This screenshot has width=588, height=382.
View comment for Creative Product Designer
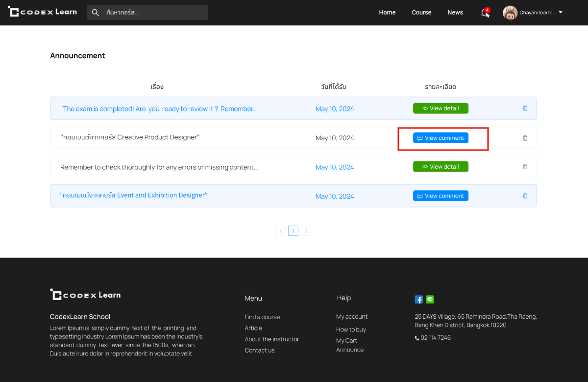click(441, 138)
